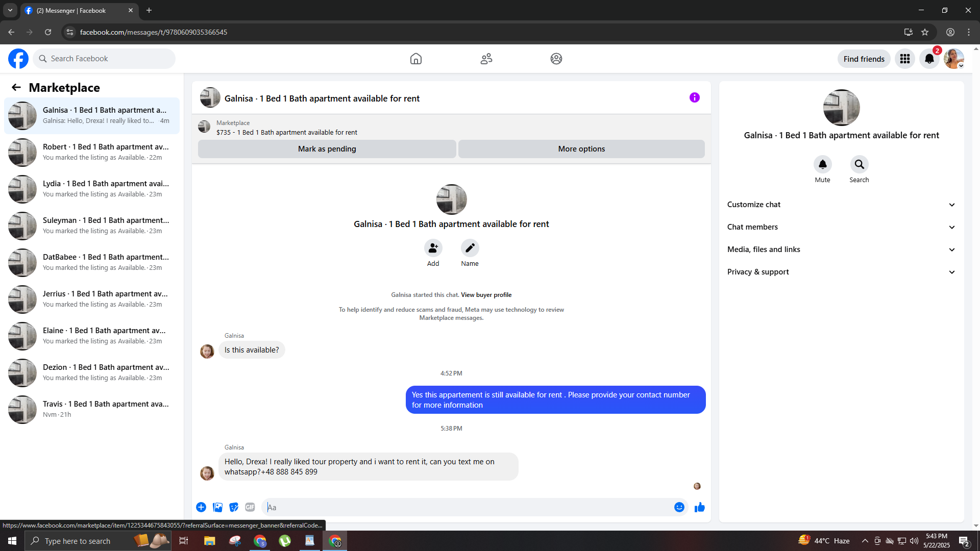The image size is (980, 551).
Task: Attach a photo with image icon
Action: tap(217, 507)
